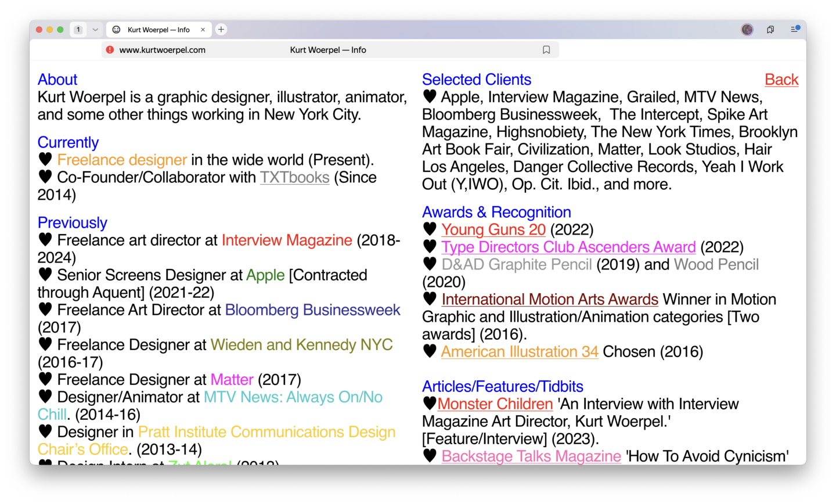
Task: Click the American Illustration 34 link
Action: (x=519, y=352)
